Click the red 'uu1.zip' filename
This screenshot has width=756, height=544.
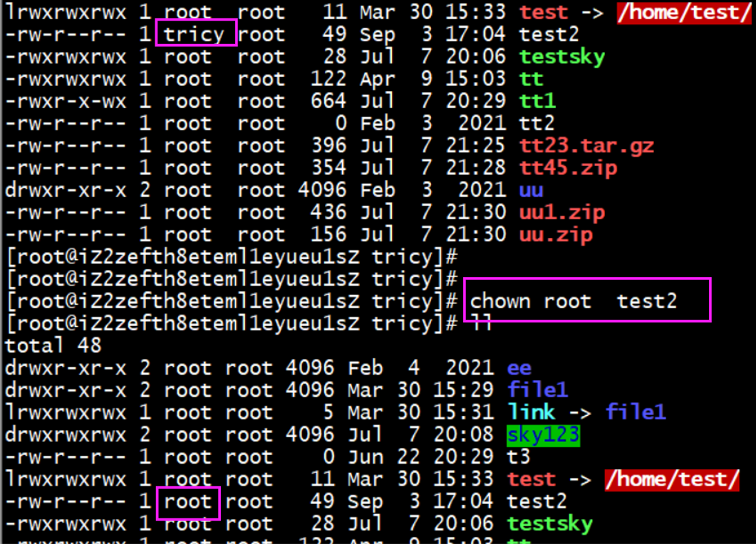(561, 212)
